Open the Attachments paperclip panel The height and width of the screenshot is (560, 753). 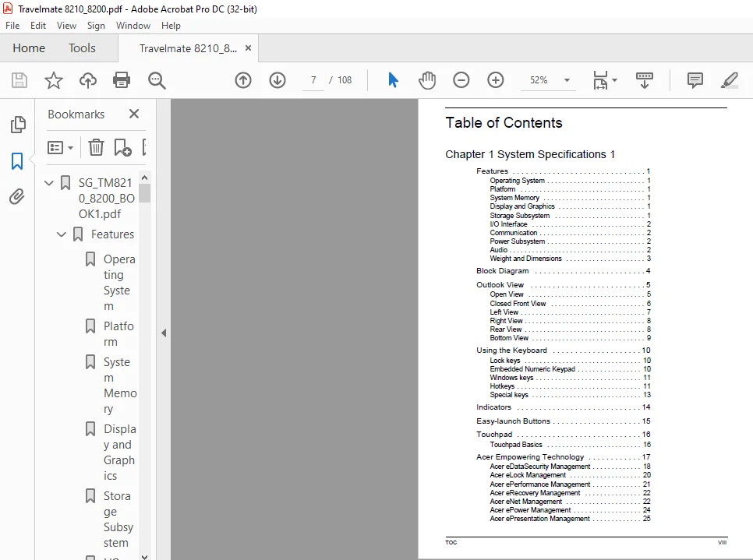tap(17, 197)
